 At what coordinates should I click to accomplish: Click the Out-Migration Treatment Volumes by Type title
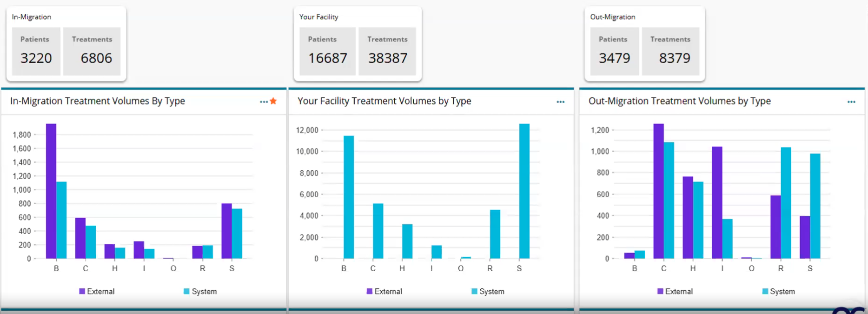[x=679, y=101]
